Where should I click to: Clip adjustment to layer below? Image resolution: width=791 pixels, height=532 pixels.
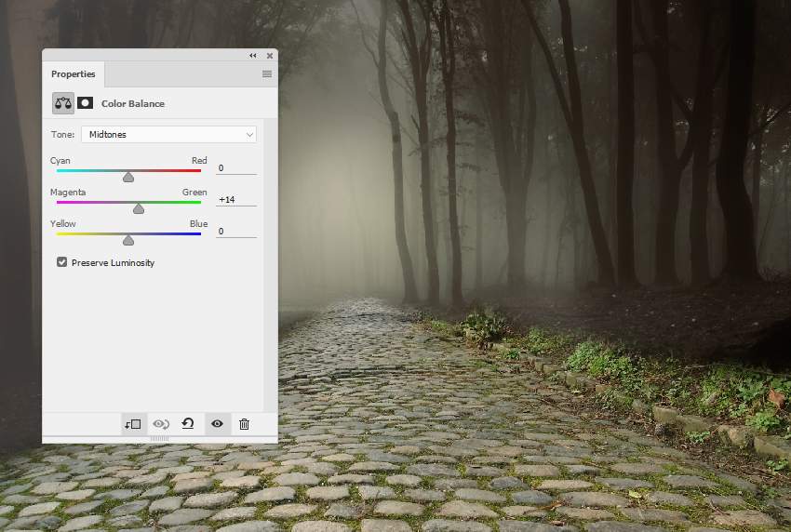coord(133,424)
